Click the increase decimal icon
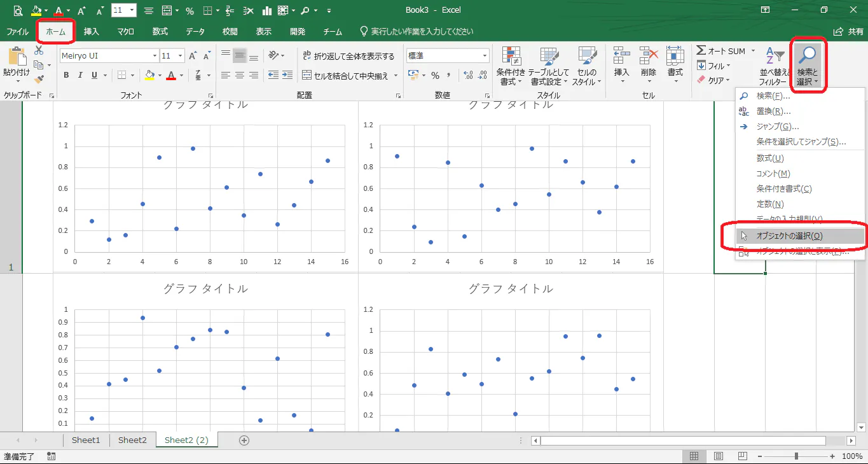The image size is (868, 464). click(x=469, y=75)
